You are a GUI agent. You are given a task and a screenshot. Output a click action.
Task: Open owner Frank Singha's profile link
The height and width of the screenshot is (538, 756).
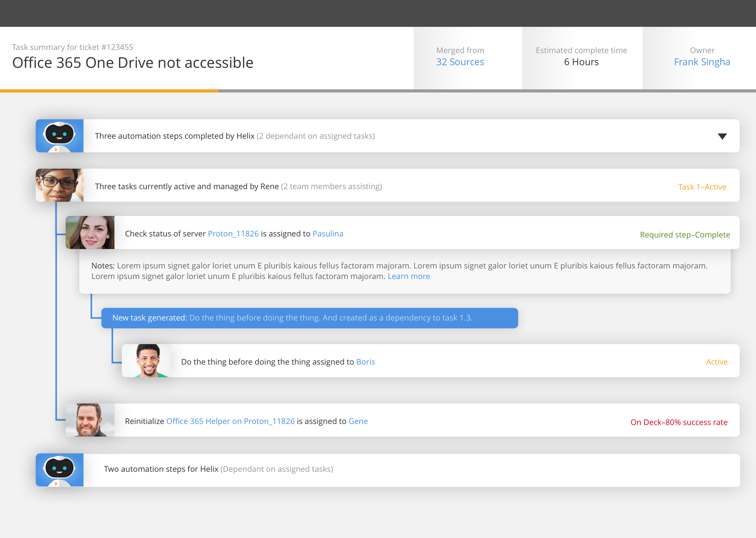pyautogui.click(x=702, y=62)
